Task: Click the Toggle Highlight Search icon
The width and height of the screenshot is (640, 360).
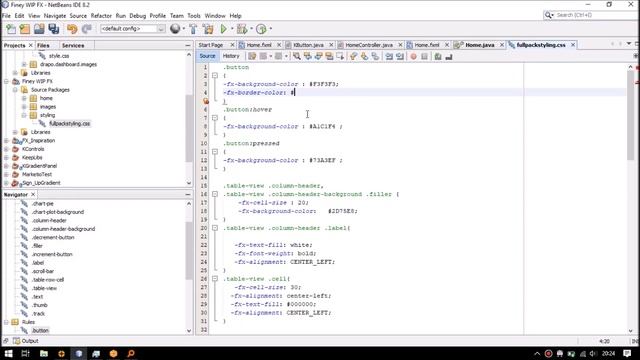Action: 329,56
